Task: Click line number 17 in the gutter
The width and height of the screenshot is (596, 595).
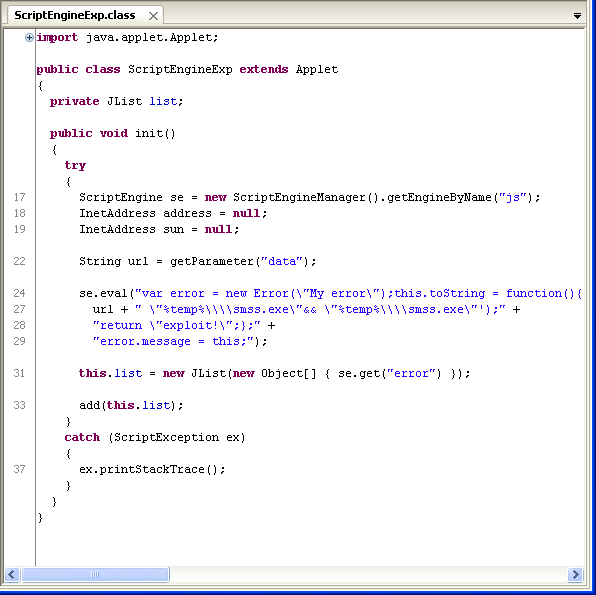Action: tap(19, 197)
